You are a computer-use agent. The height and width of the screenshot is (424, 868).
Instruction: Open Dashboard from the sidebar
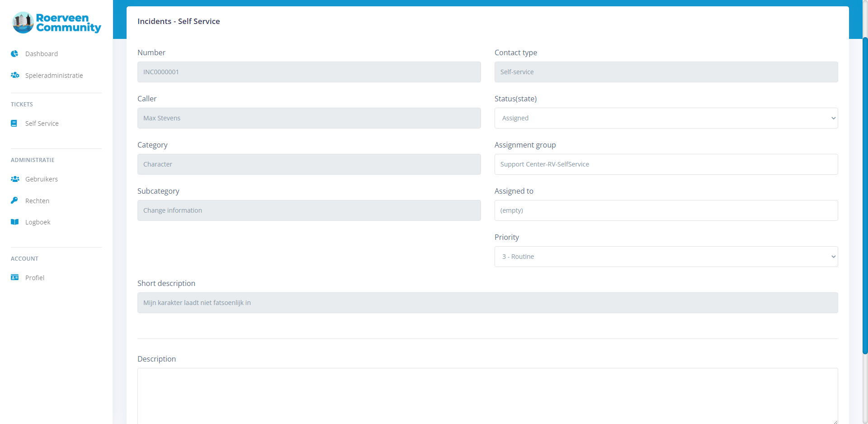point(42,54)
